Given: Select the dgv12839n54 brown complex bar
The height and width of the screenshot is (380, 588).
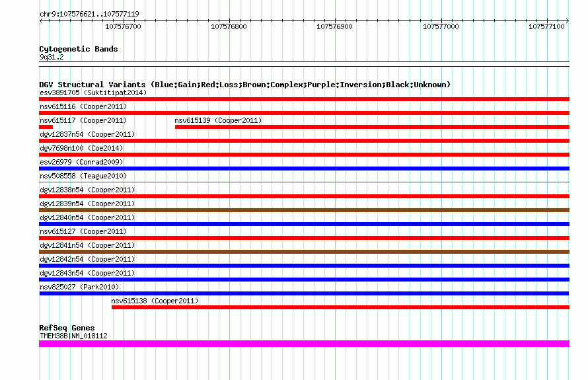Looking at the screenshot, I should tap(304, 210).
